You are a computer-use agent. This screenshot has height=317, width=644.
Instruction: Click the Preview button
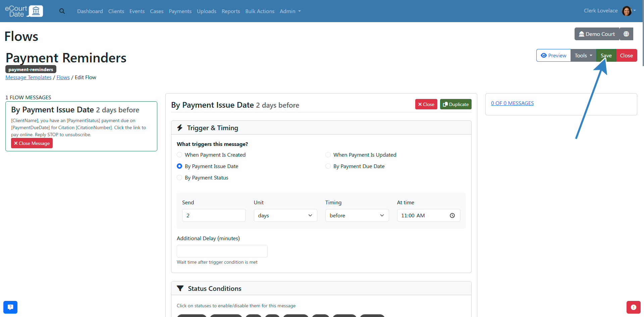[x=553, y=55]
